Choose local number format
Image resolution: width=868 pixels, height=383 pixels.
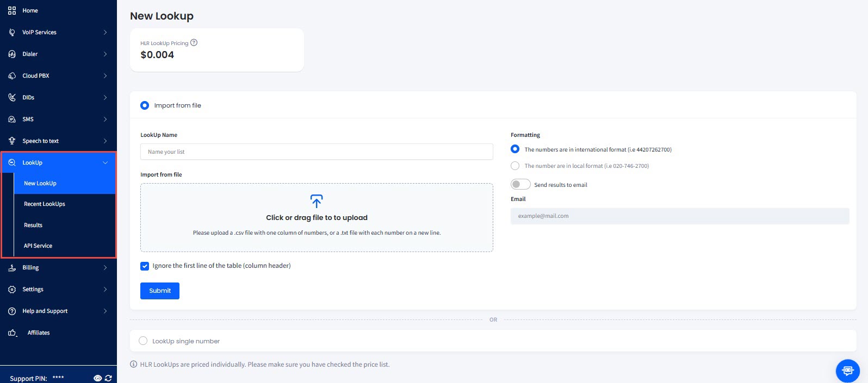(515, 166)
